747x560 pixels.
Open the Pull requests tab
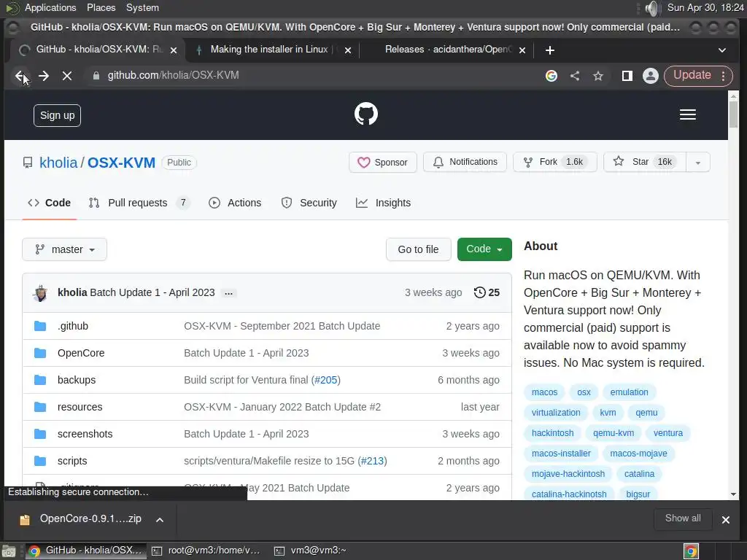139,203
